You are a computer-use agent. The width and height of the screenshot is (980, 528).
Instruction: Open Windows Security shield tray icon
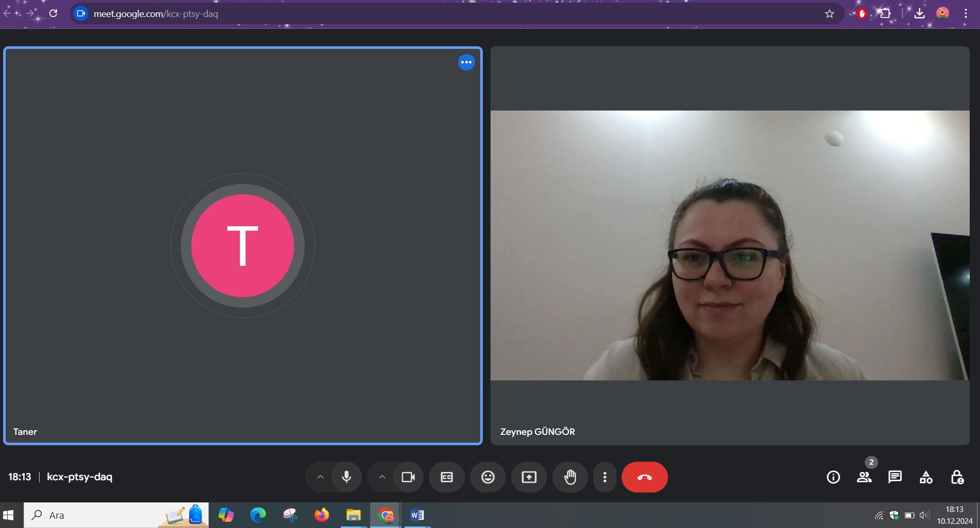pyautogui.click(x=895, y=515)
